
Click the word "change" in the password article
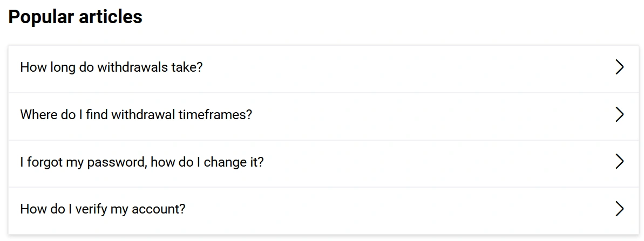(226, 162)
